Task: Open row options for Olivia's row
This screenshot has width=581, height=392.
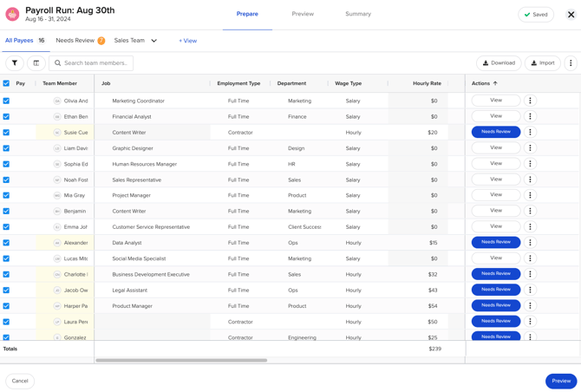Action: pyautogui.click(x=530, y=101)
